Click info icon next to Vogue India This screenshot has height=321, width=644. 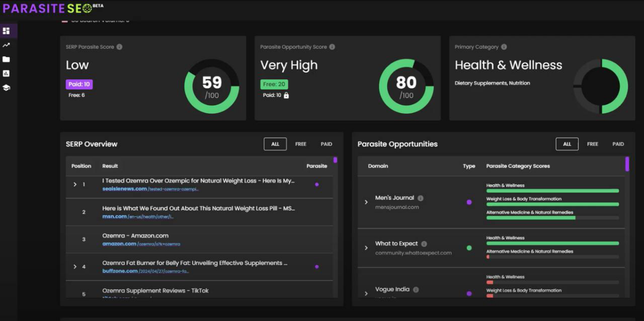416,290
